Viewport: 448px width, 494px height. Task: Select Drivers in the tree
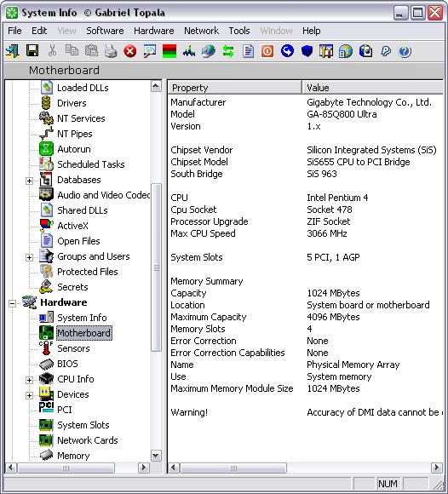click(x=72, y=103)
